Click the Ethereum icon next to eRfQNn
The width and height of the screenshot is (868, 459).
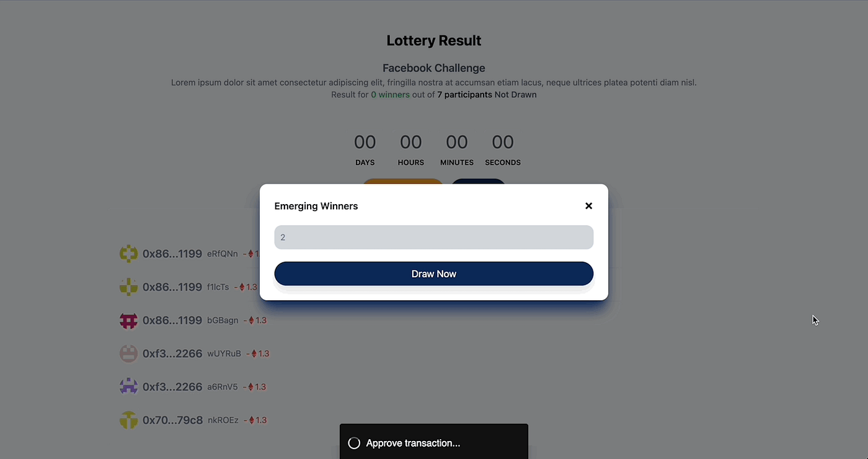251,254
